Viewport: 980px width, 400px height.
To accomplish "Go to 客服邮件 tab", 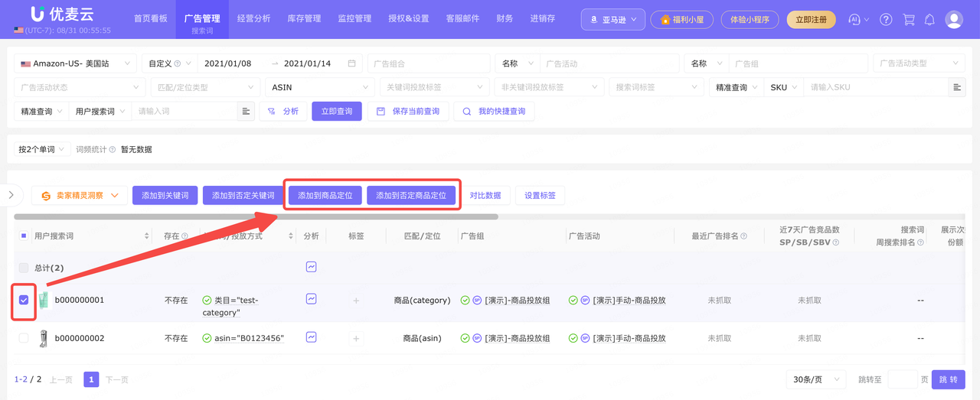I will point(462,18).
